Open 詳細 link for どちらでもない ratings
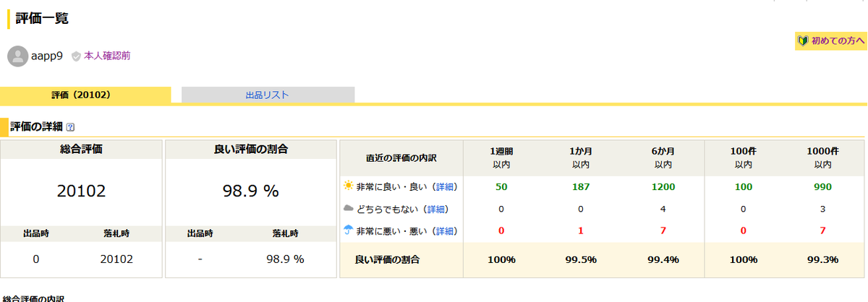The height and width of the screenshot is (302, 868). [x=436, y=210]
